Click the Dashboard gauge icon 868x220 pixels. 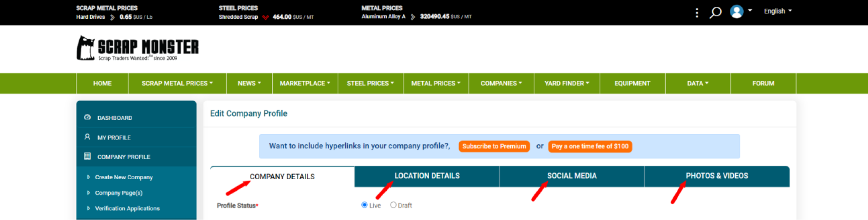click(87, 117)
